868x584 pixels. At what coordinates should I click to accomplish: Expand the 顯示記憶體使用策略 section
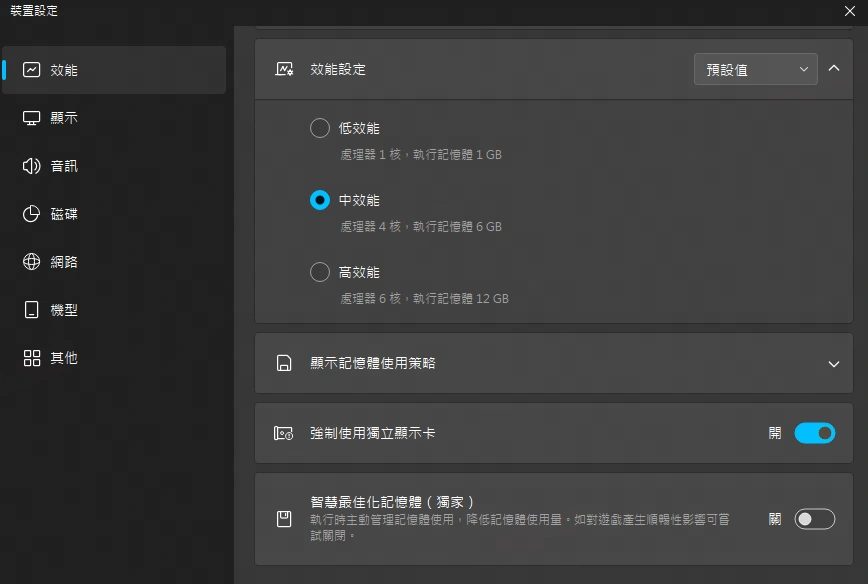tap(834, 364)
